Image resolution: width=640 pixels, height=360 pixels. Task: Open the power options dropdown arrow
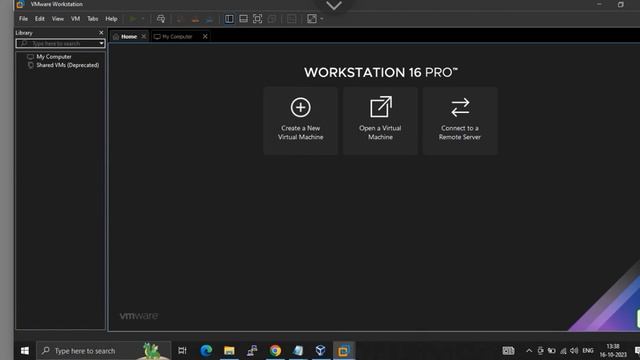tap(142, 19)
